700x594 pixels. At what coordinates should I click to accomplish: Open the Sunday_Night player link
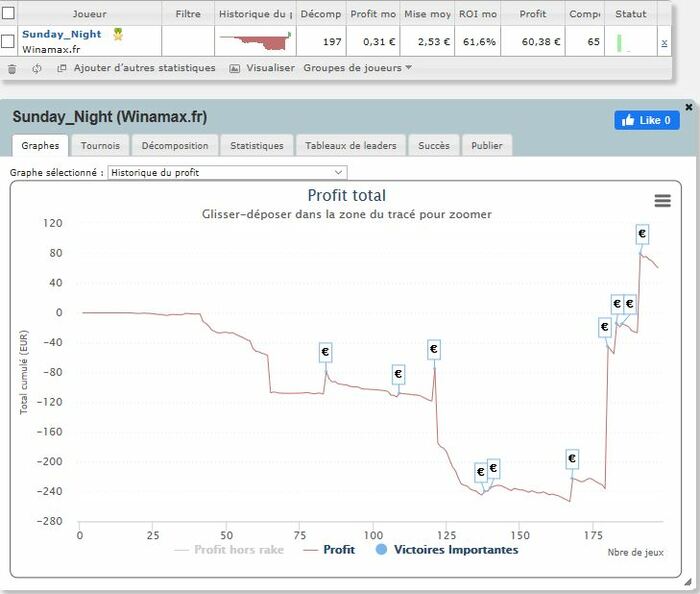click(62, 34)
